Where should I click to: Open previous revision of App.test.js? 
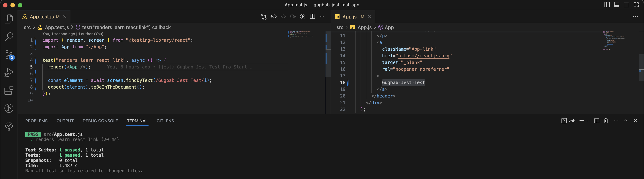click(x=274, y=17)
